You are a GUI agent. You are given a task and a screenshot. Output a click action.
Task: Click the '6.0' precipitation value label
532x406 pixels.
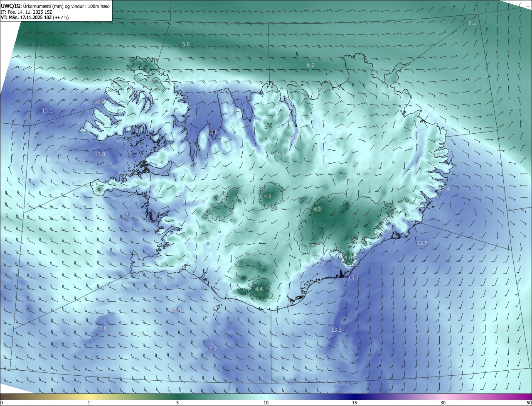click(310, 65)
